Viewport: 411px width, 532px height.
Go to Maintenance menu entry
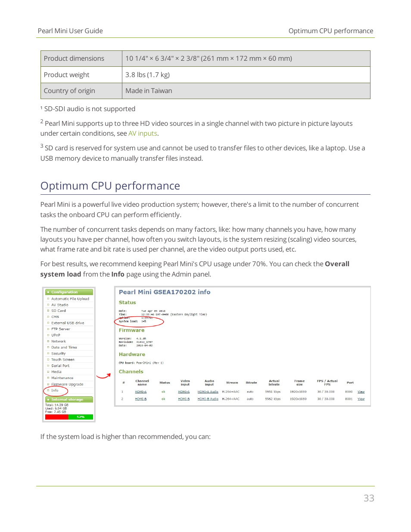(62, 378)
